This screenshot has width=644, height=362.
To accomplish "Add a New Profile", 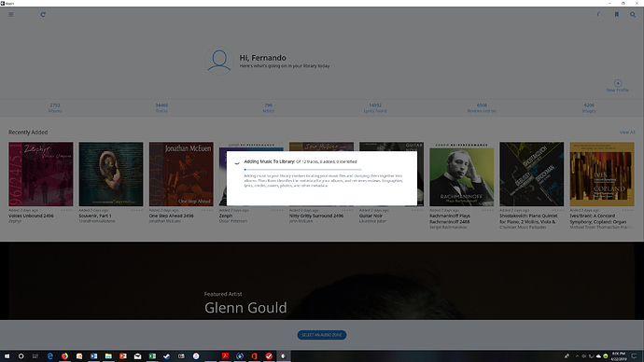I will pos(617,86).
